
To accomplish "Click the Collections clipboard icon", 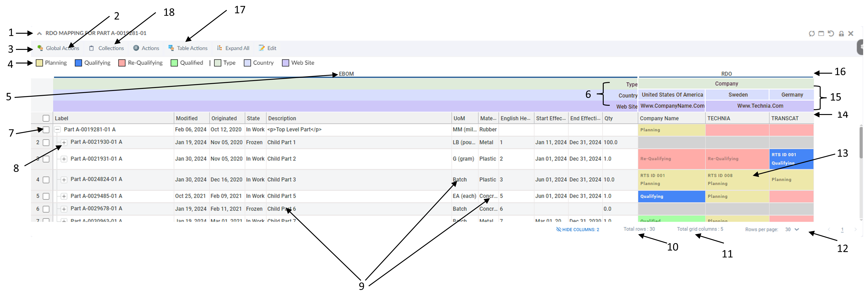I will click(91, 48).
